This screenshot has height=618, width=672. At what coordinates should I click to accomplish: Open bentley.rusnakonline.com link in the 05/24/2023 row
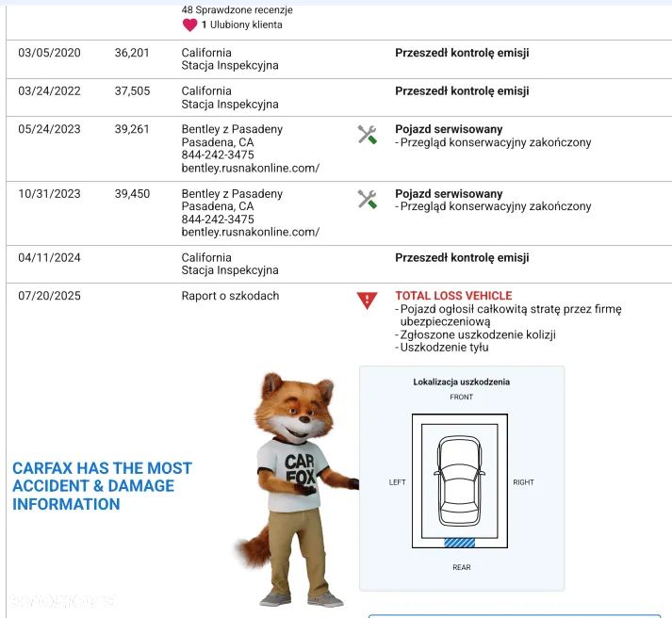(251, 168)
